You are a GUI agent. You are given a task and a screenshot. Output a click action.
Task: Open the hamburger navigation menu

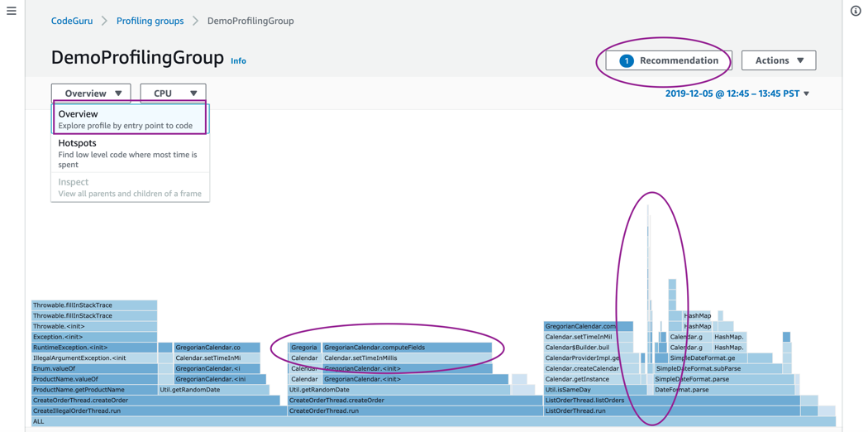[11, 11]
